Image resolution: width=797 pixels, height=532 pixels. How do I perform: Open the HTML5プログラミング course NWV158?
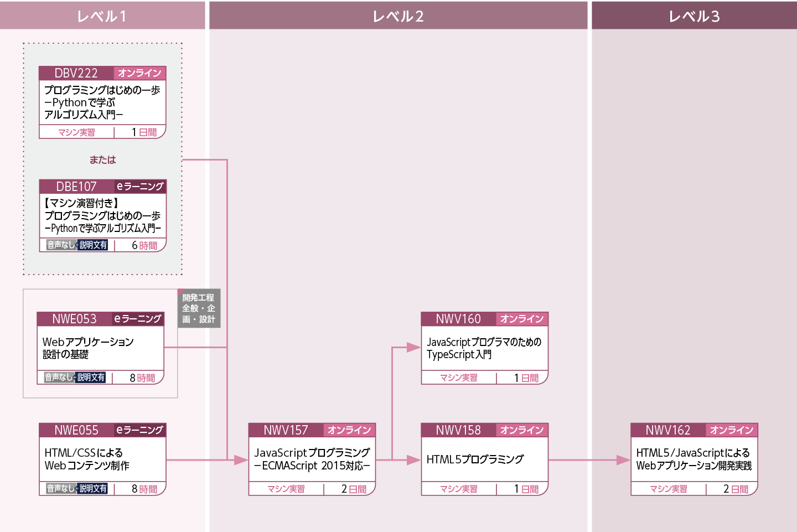pyautogui.click(x=475, y=459)
